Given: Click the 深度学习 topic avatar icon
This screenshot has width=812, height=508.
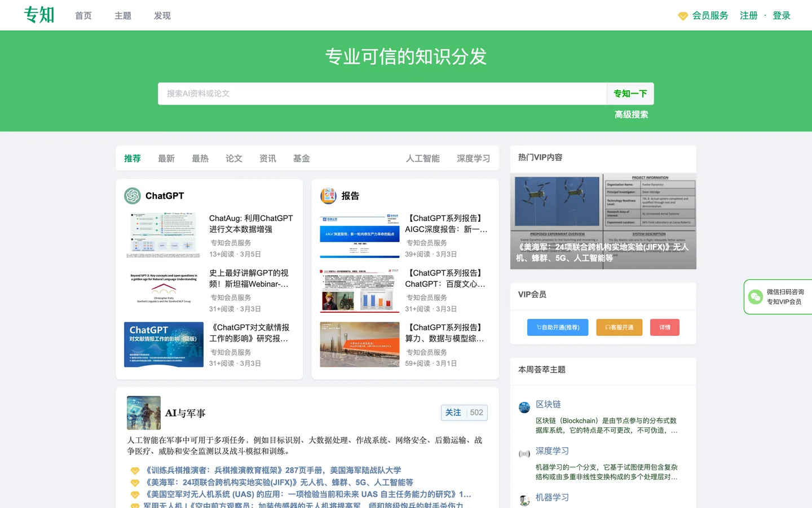Looking at the screenshot, I should 524,454.
